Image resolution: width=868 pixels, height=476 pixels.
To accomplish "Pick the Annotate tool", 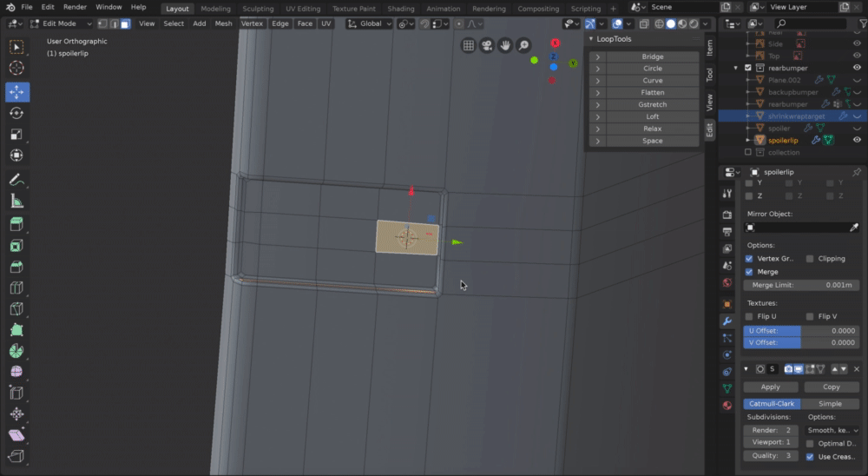I will 16,180.
